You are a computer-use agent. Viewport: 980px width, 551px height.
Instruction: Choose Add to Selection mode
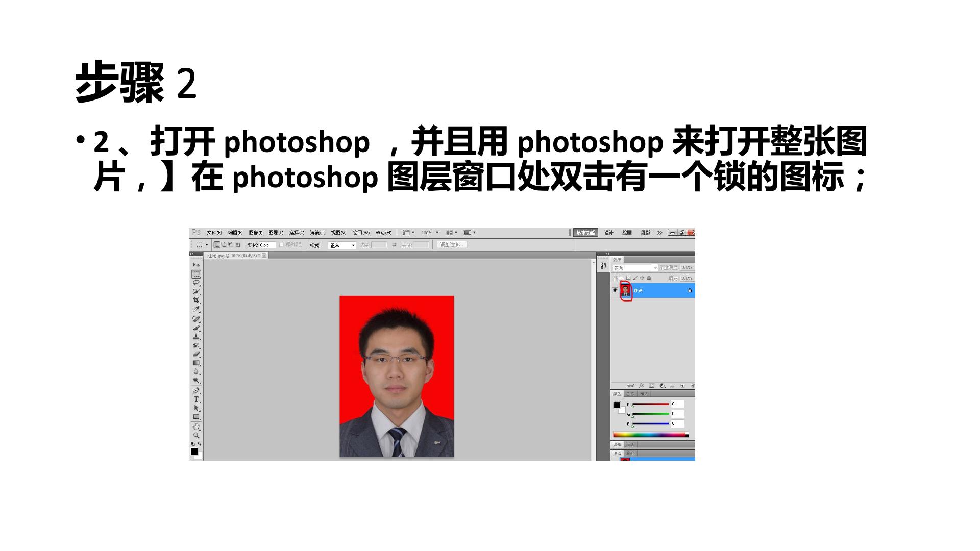tap(224, 245)
